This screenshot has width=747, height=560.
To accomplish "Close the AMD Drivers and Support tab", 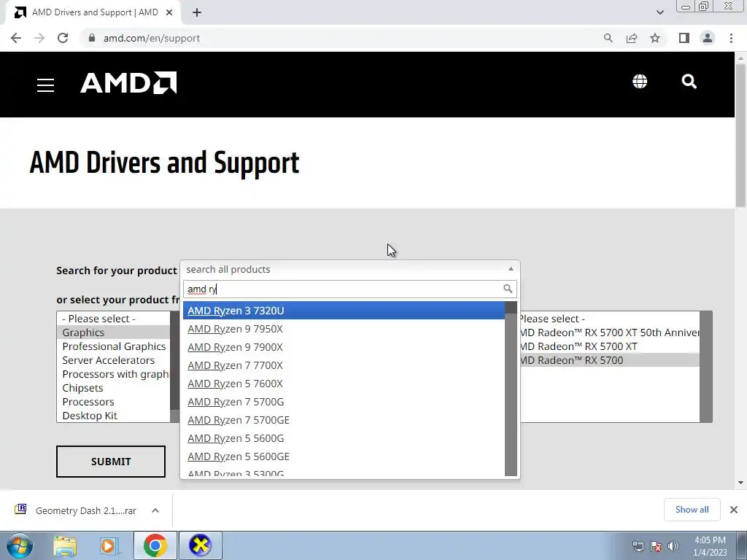I will pyautogui.click(x=169, y=13).
